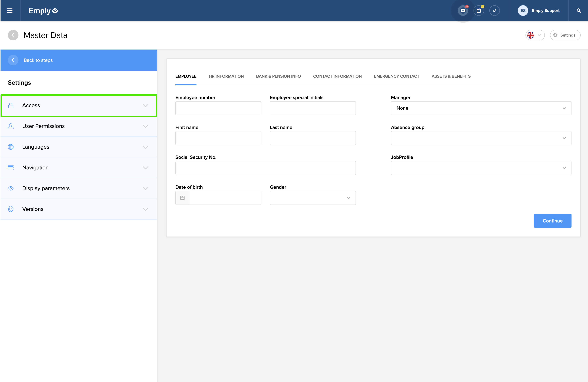
Task: Open the Manager dropdown
Action: [481, 108]
